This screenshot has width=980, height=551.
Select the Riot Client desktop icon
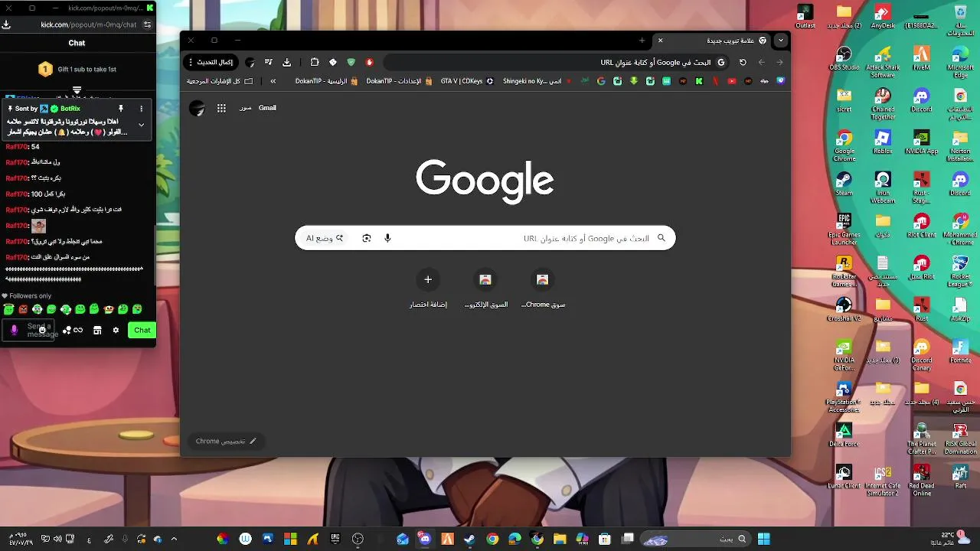(x=922, y=225)
